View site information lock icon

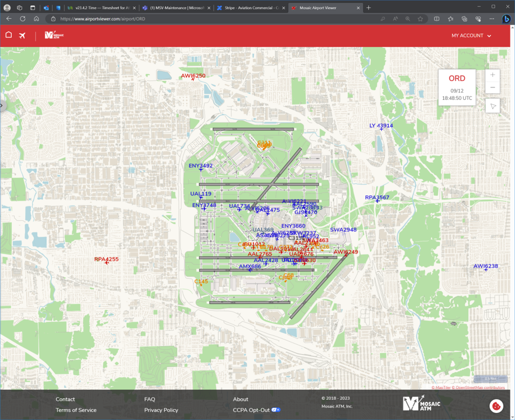coord(53,19)
